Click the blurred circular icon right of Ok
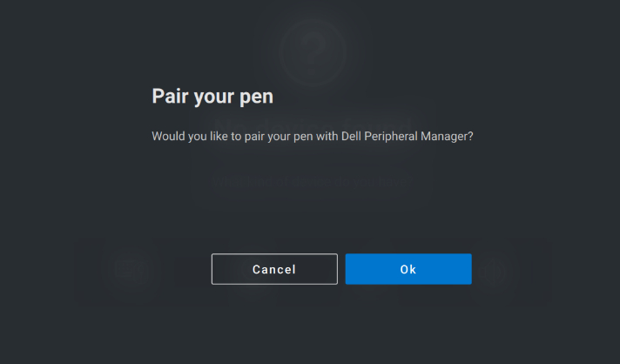 pyautogui.click(x=498, y=269)
